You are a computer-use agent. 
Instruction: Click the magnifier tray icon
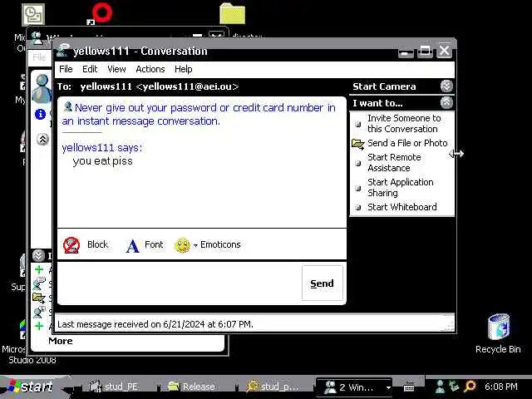470,386
